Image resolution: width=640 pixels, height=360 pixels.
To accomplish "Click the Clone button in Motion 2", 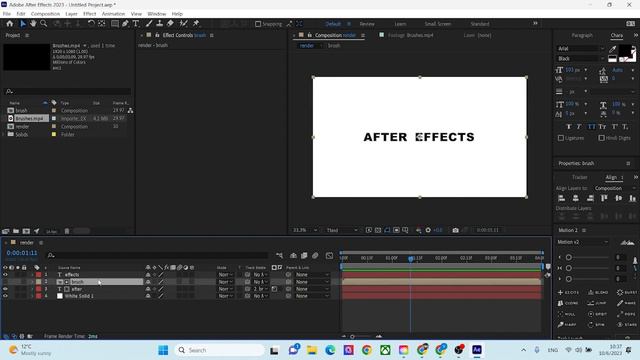I will click(568, 303).
